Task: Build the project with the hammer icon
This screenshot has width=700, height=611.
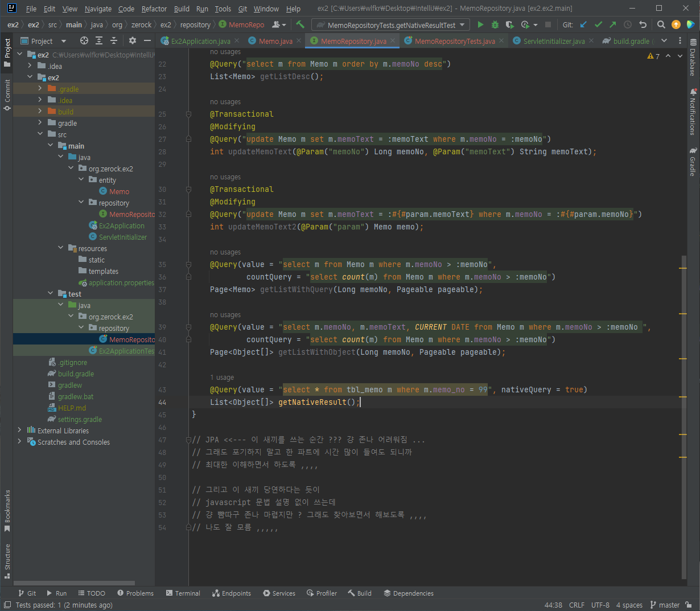Action: click(x=300, y=24)
